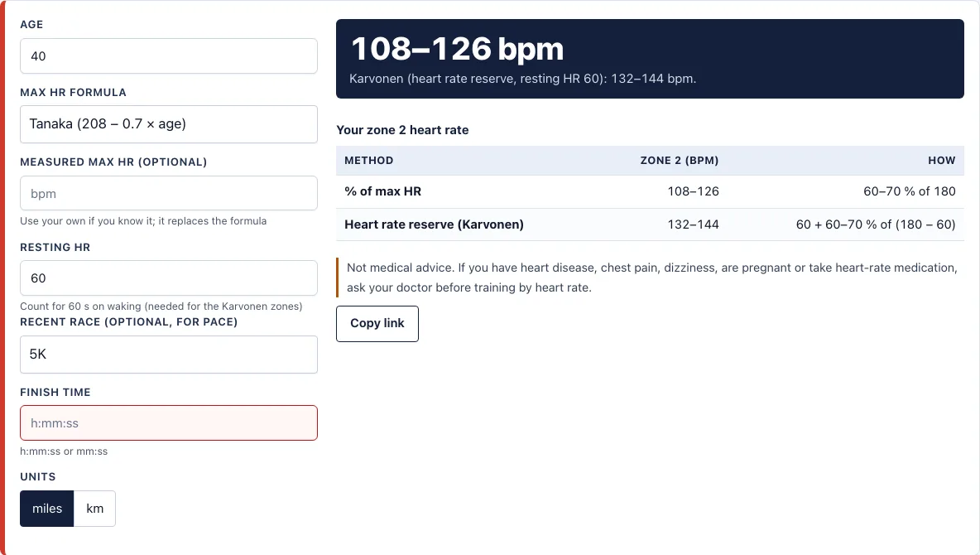980x555 pixels.
Task: Click the 'Not medical advice' disclaimer text
Action: coord(652,277)
